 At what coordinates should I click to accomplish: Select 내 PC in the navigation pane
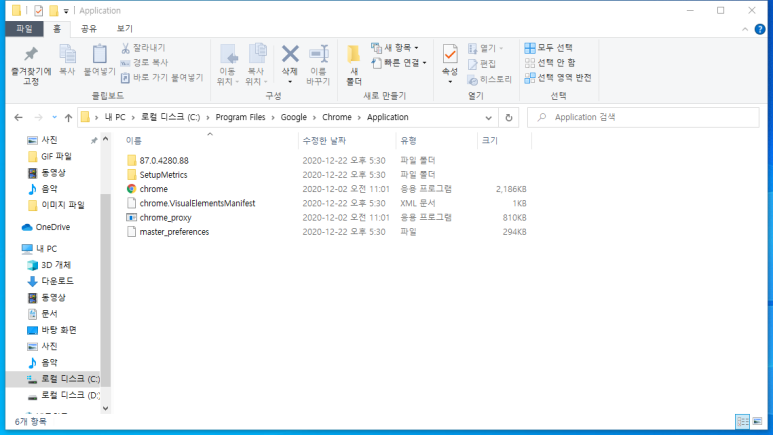coord(46,249)
